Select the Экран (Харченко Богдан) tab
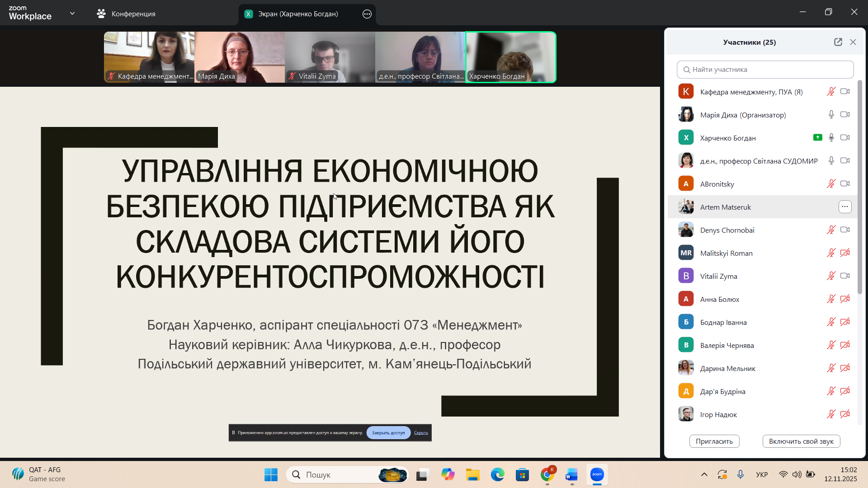 (x=297, y=14)
